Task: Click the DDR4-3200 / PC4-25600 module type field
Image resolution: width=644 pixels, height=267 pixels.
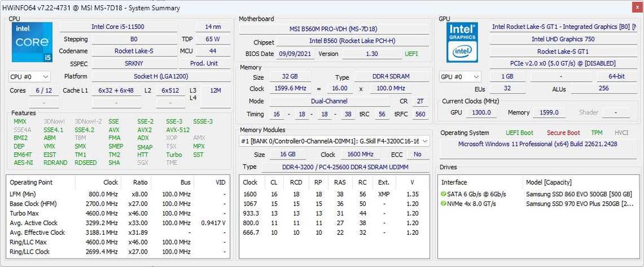Action: point(345,167)
